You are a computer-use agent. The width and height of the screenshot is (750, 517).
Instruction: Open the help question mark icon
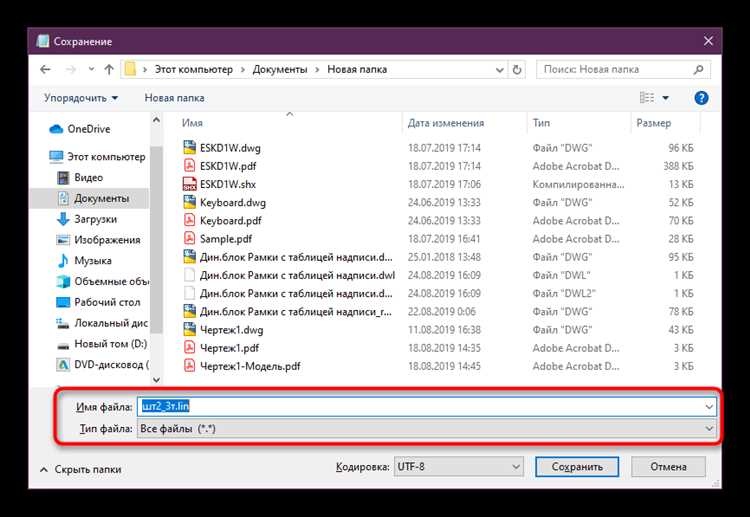pyautogui.click(x=701, y=98)
